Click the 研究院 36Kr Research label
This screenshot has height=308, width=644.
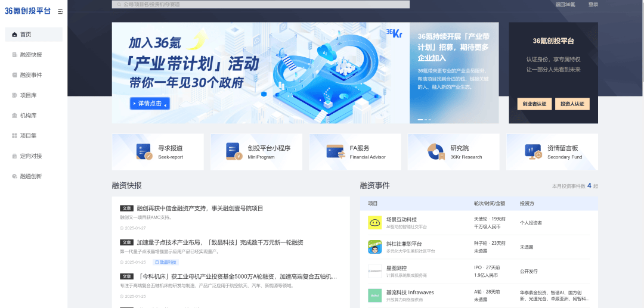tap(466, 152)
